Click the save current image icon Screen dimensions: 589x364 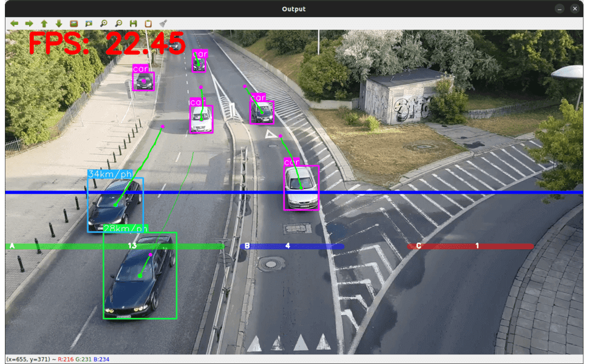tap(133, 23)
